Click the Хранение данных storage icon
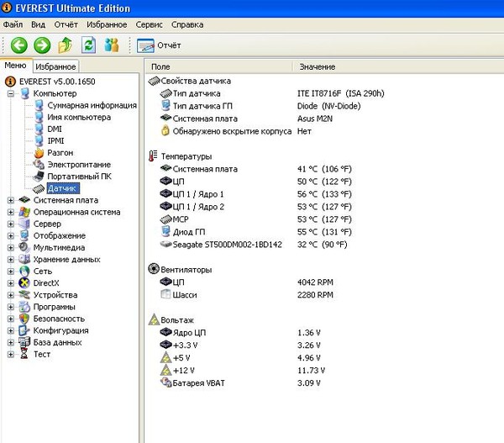This screenshot has width=504, height=443. (24, 259)
